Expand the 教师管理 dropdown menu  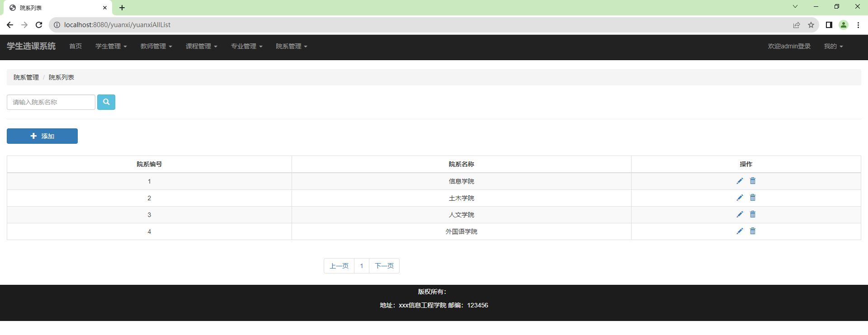[x=156, y=46]
